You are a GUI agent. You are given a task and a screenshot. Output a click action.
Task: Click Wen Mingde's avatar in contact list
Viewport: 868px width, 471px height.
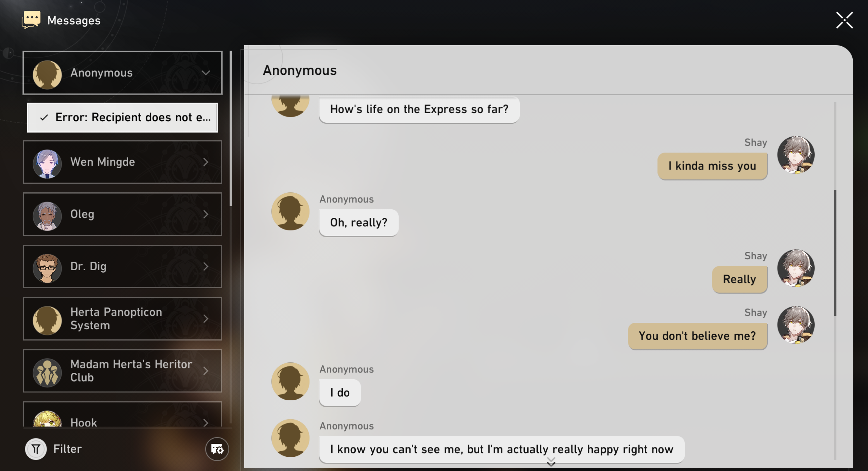click(47, 163)
